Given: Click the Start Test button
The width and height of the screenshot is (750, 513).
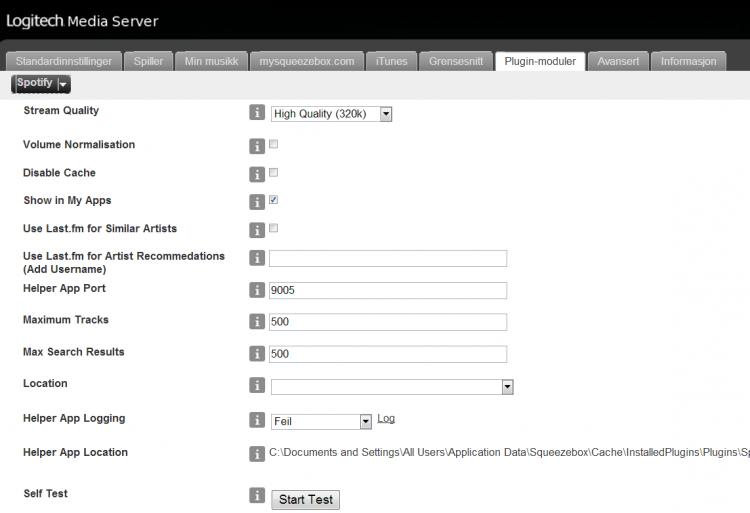Looking at the screenshot, I should tap(306, 500).
